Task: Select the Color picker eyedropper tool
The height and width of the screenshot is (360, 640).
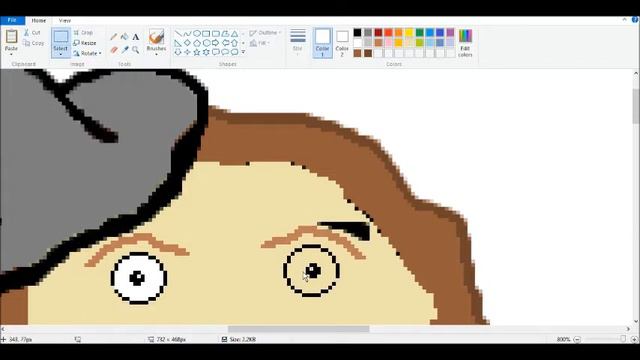Action: click(x=124, y=50)
